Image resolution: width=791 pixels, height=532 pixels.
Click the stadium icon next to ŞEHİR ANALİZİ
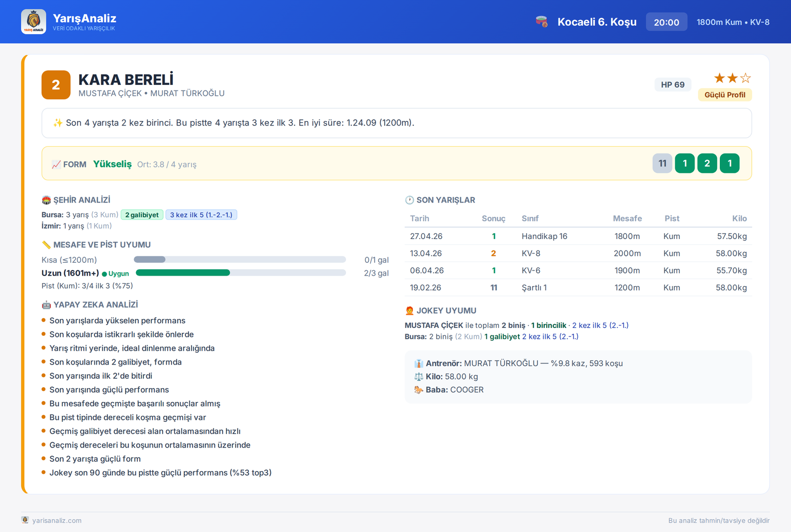pyautogui.click(x=46, y=200)
